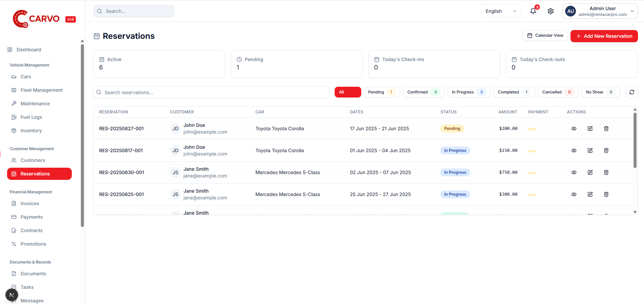Open the English language dropdown

point(501,11)
